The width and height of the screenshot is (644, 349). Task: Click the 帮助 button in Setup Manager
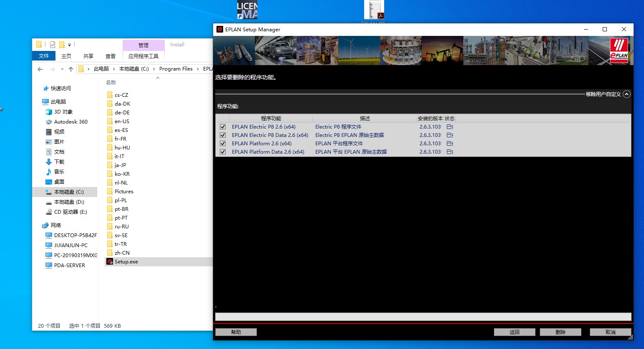pos(236,332)
